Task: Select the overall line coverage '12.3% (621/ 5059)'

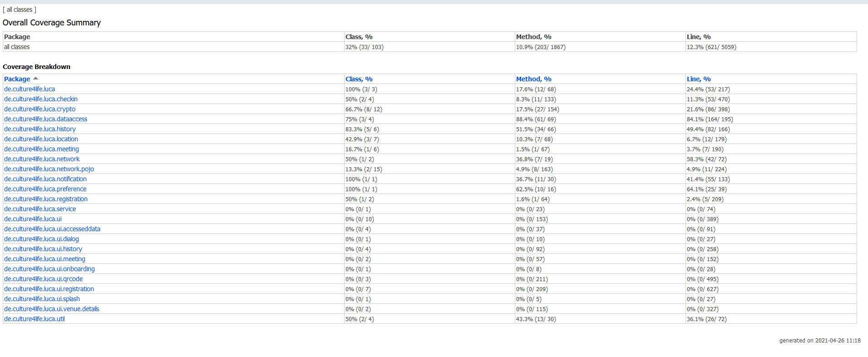Action: [x=711, y=47]
